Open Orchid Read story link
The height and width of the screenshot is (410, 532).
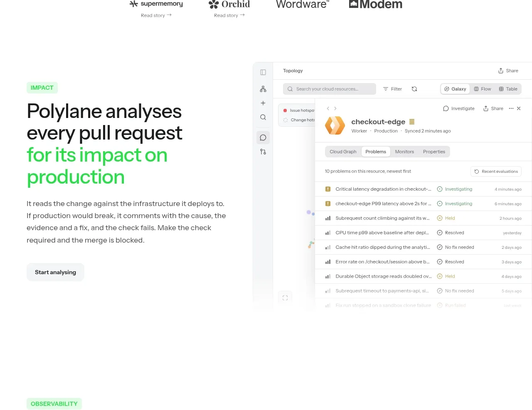pyautogui.click(x=229, y=15)
